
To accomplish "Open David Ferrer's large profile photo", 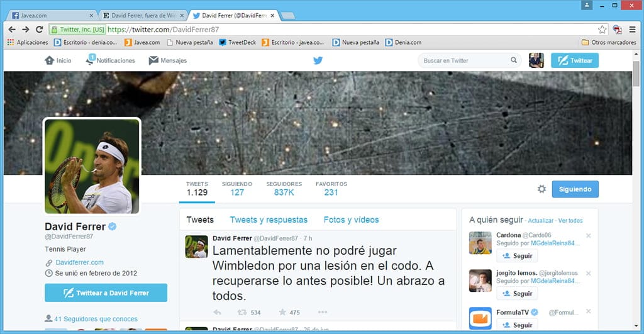I will click(92, 166).
